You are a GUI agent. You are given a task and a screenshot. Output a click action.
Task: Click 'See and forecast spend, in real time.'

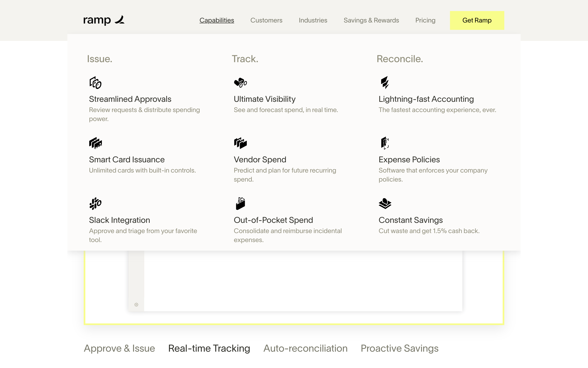tap(286, 110)
